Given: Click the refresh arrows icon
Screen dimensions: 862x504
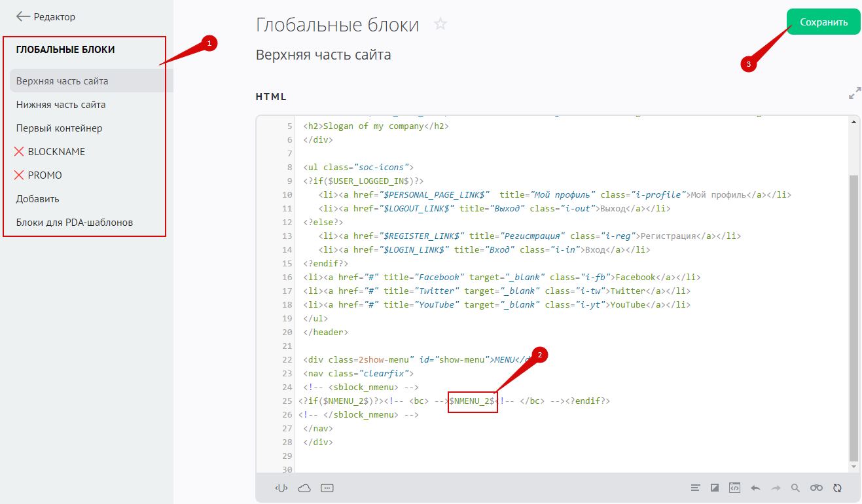Looking at the screenshot, I should (837, 488).
